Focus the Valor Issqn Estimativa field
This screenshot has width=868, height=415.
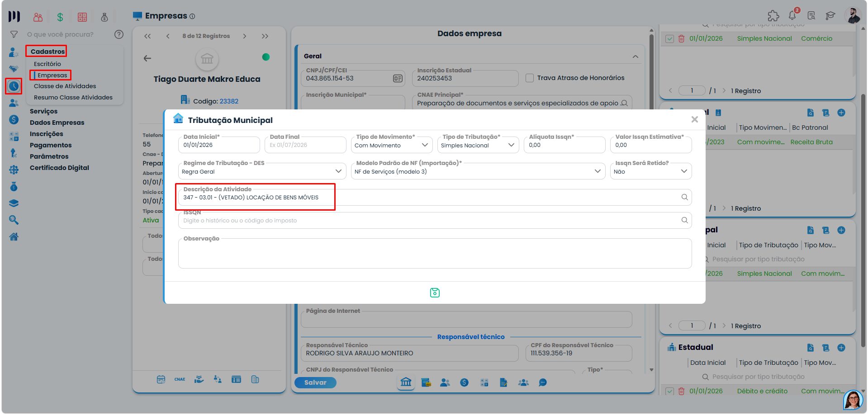pyautogui.click(x=651, y=145)
